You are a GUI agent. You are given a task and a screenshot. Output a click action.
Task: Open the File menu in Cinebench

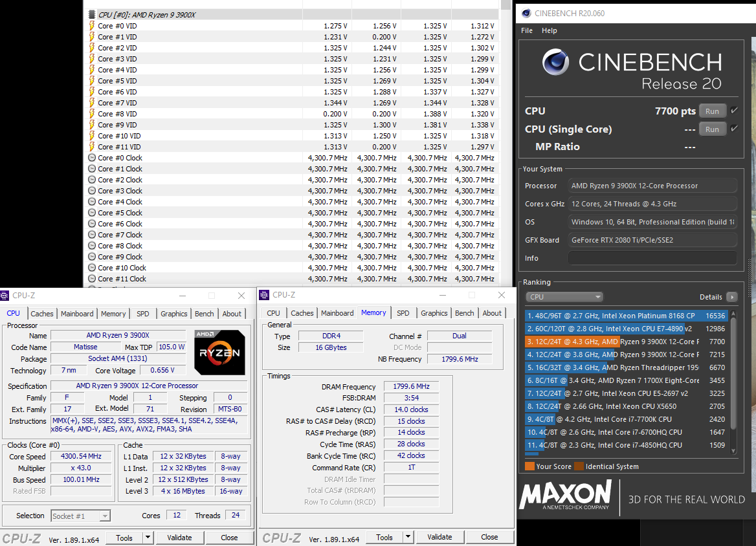pyautogui.click(x=527, y=30)
